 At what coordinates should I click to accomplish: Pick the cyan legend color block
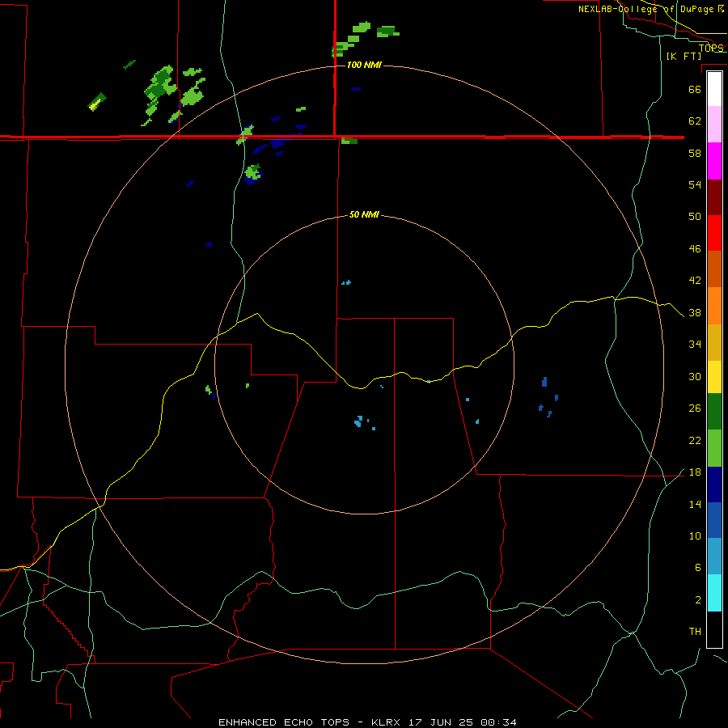tap(714, 593)
